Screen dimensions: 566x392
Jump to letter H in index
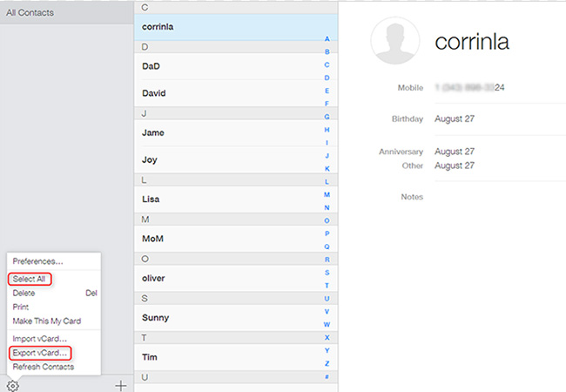[x=327, y=130]
